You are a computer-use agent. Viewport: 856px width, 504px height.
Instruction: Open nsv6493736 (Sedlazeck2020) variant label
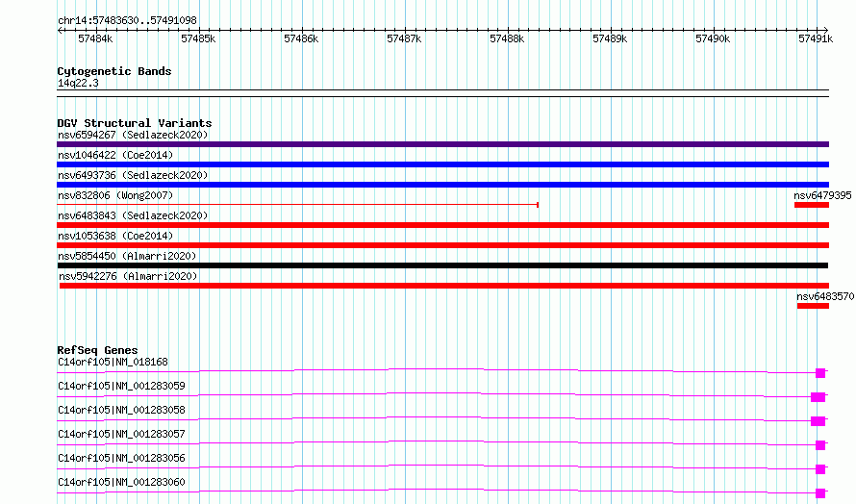(133, 175)
